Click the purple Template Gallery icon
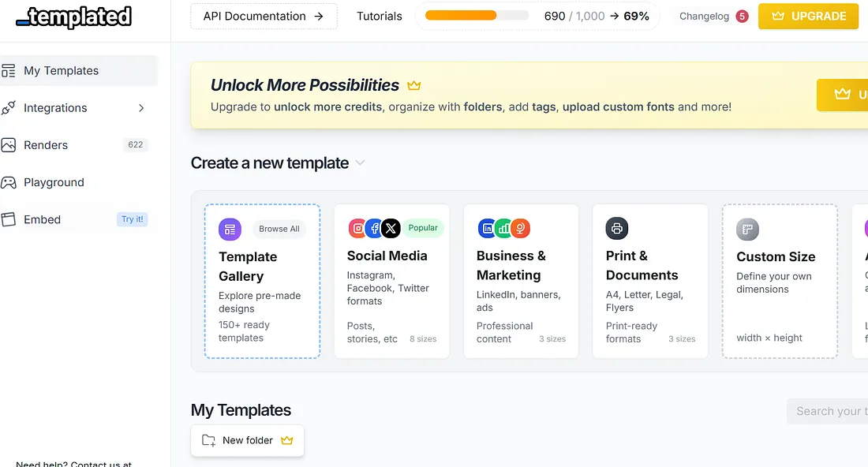Screen dimensions: 868x467 (230, 229)
